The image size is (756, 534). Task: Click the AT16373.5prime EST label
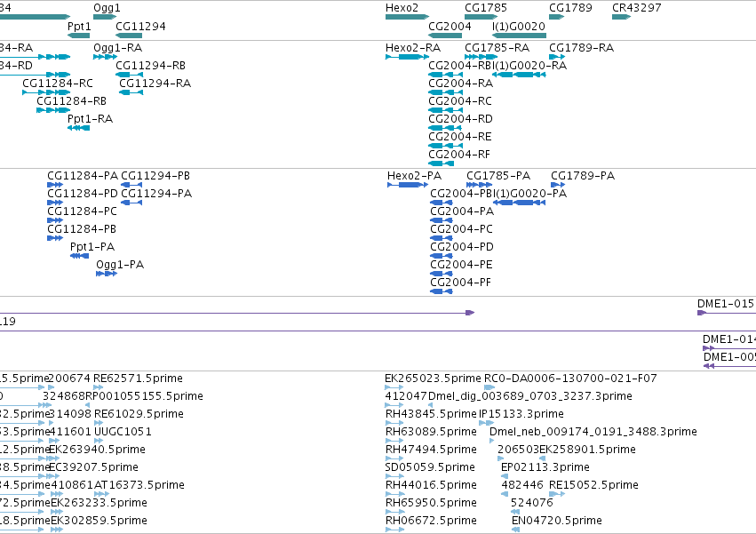139,485
